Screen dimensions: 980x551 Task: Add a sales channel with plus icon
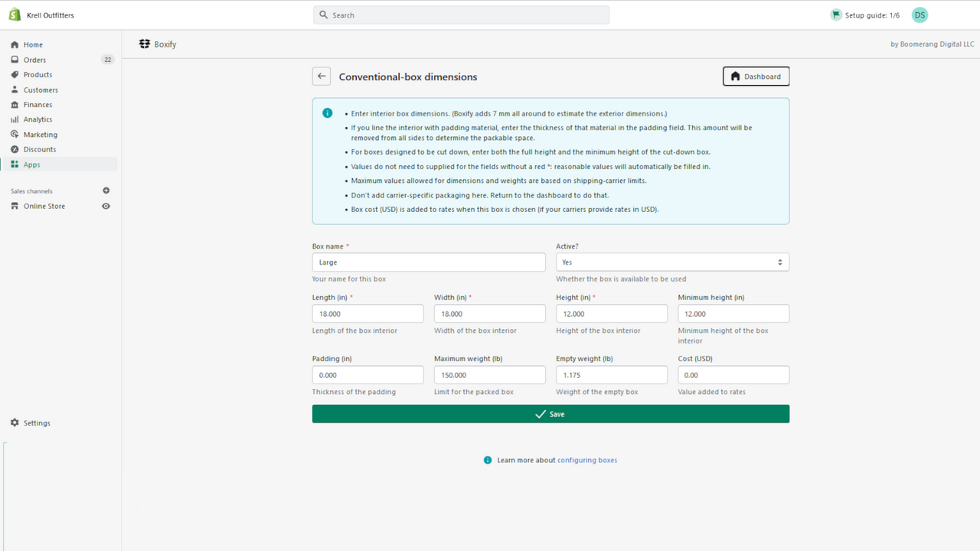click(x=106, y=191)
